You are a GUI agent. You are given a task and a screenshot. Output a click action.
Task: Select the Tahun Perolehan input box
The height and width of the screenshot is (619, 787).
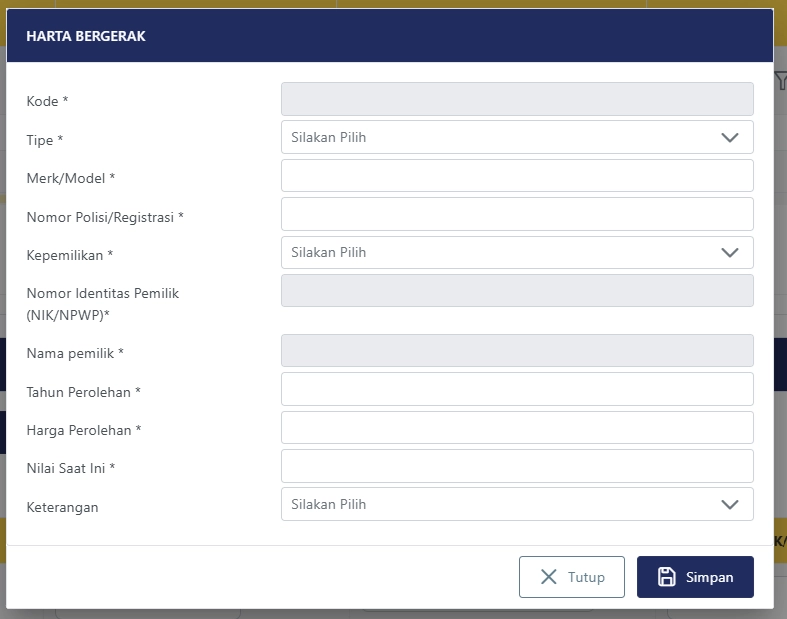click(x=516, y=389)
